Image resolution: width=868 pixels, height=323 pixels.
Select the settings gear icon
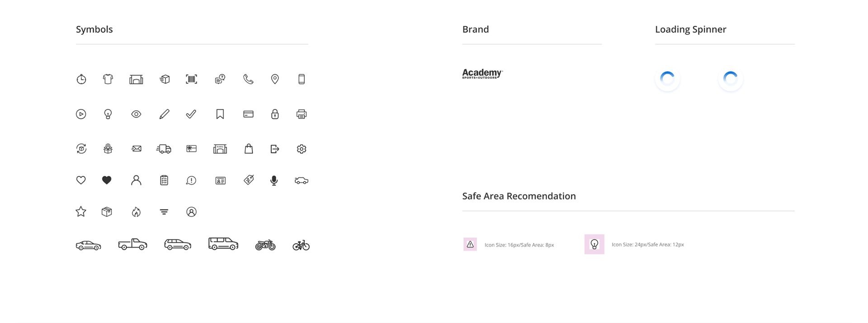[x=302, y=149]
